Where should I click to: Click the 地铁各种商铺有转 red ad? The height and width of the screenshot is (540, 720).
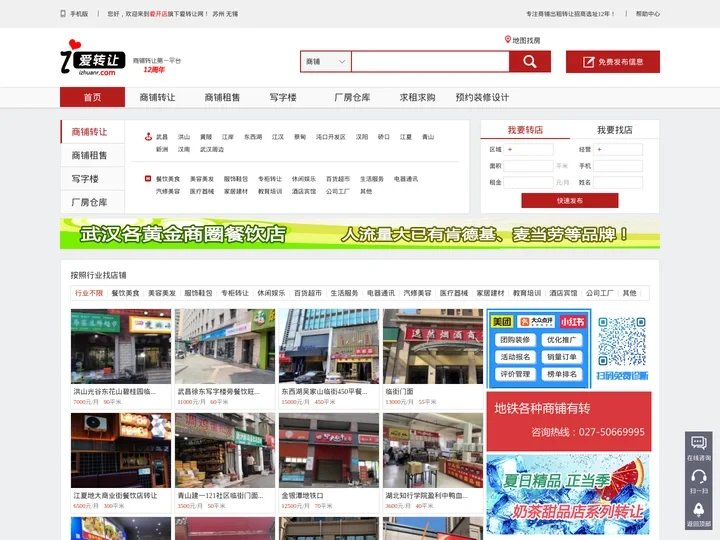coord(569,421)
